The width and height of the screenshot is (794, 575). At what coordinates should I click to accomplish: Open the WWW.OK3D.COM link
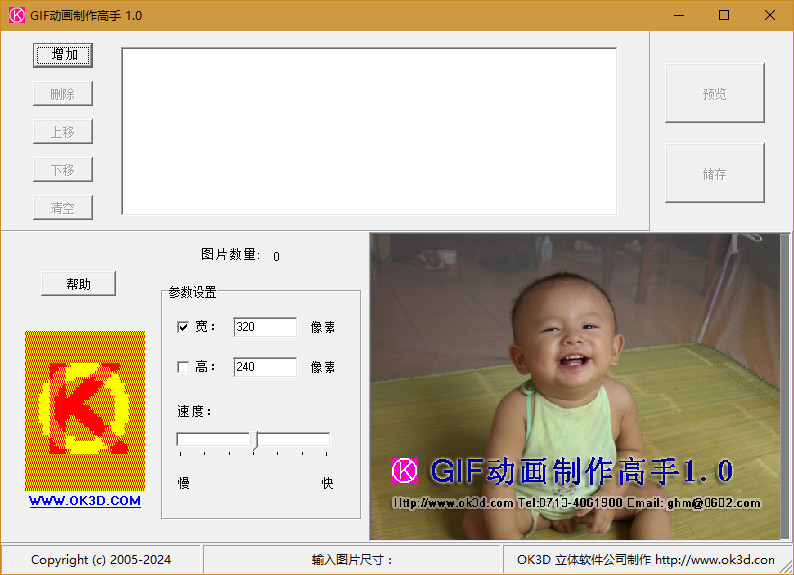(85, 501)
